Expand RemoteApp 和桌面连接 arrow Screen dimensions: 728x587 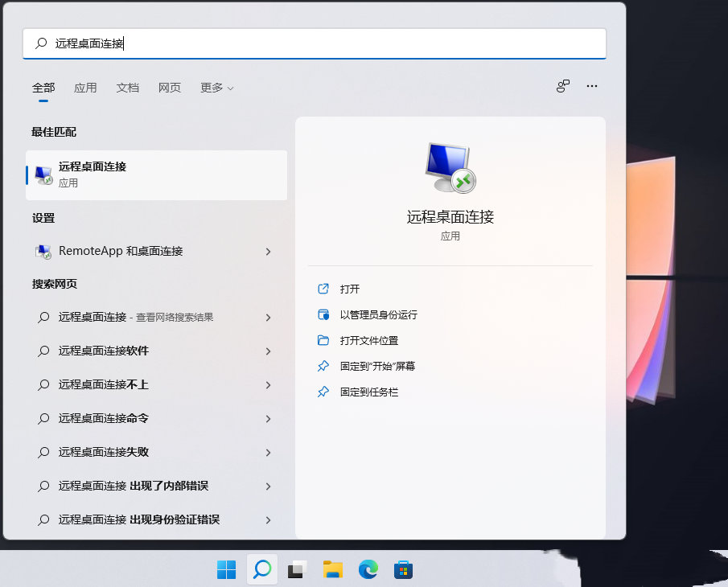pos(268,252)
